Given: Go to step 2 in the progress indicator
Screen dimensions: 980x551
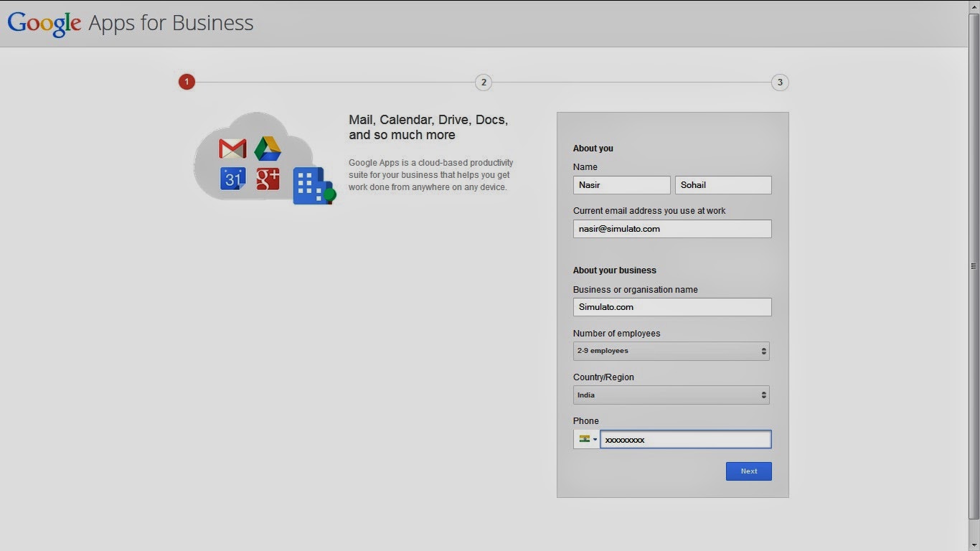Looking at the screenshot, I should (x=484, y=83).
